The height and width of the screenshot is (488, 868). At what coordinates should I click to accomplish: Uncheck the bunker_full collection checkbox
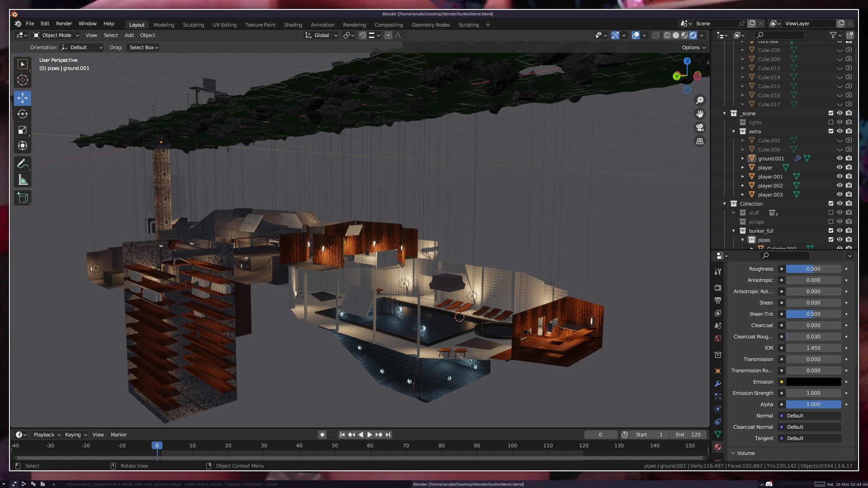(x=831, y=231)
